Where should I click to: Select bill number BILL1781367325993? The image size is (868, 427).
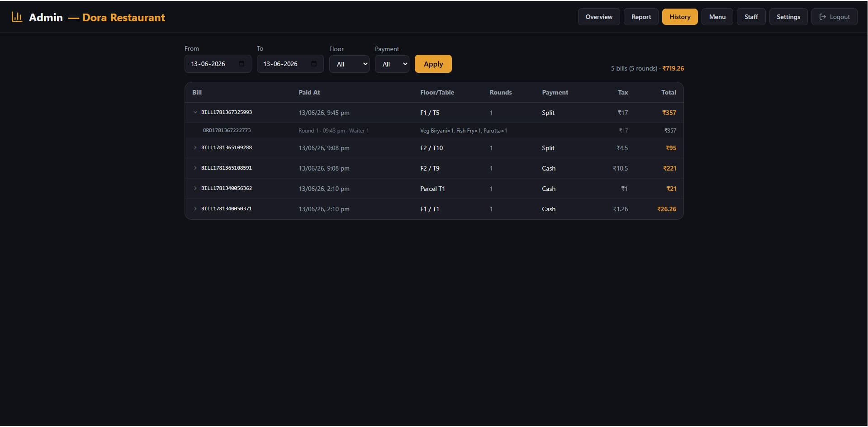click(227, 112)
